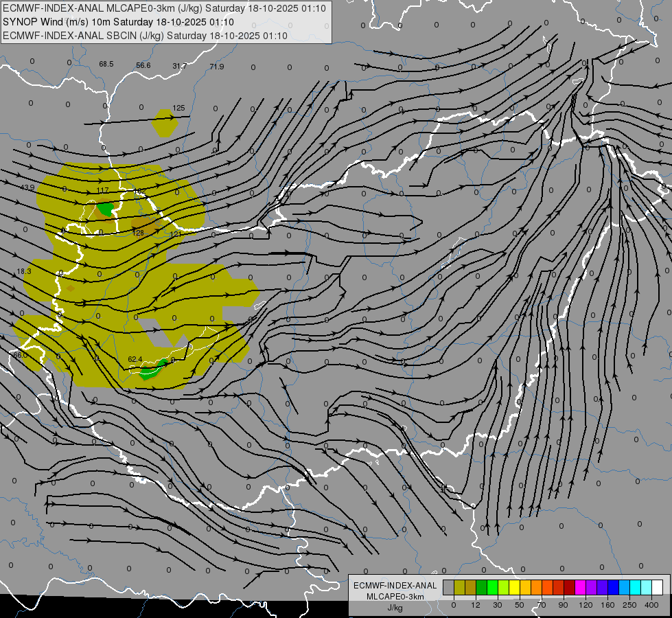Image resolution: width=672 pixels, height=618 pixels.
Task: Select the 71.9 map value
Action: (217, 67)
